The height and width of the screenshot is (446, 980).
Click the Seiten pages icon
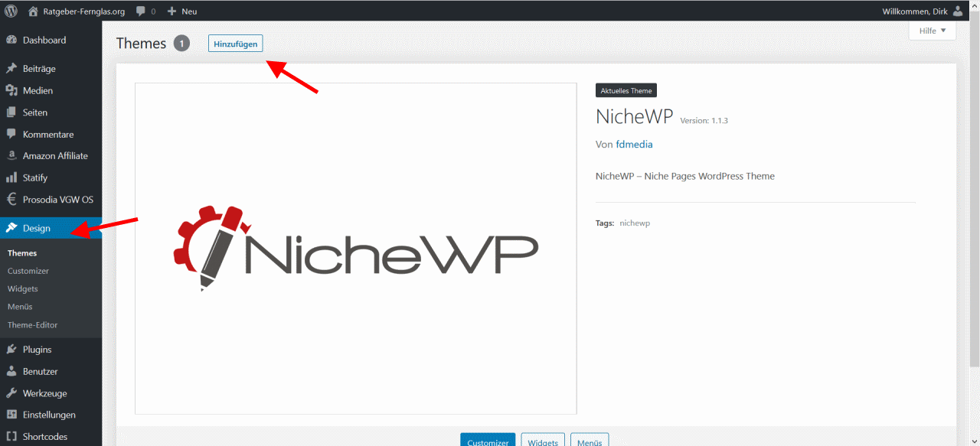[x=11, y=112]
